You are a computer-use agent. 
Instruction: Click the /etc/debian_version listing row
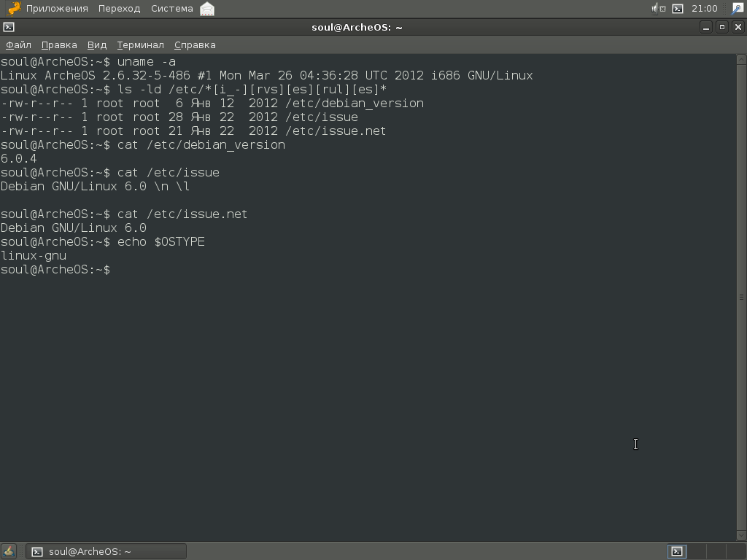212,104
